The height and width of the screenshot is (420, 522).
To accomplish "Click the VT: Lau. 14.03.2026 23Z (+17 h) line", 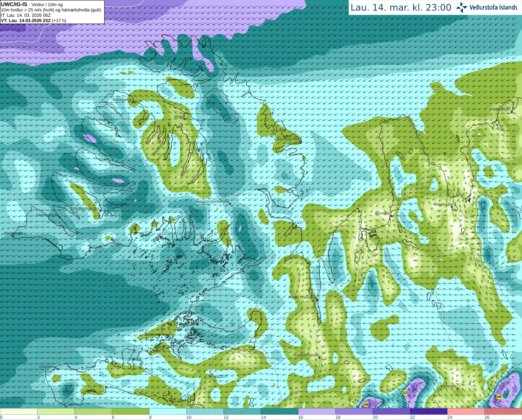I will (33, 20).
